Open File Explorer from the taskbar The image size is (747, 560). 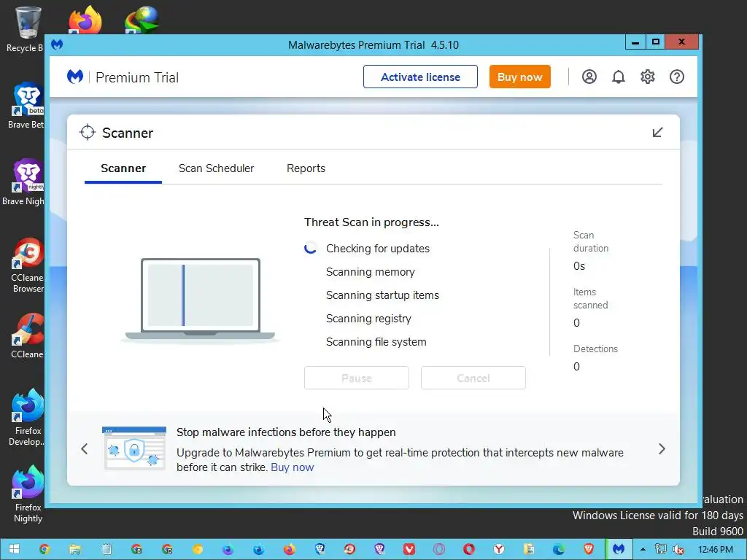tap(75, 549)
